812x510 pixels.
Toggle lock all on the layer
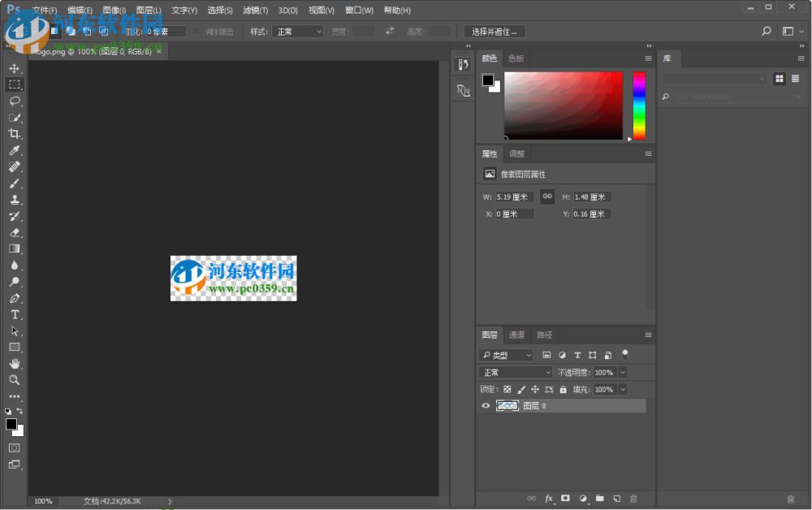click(564, 389)
